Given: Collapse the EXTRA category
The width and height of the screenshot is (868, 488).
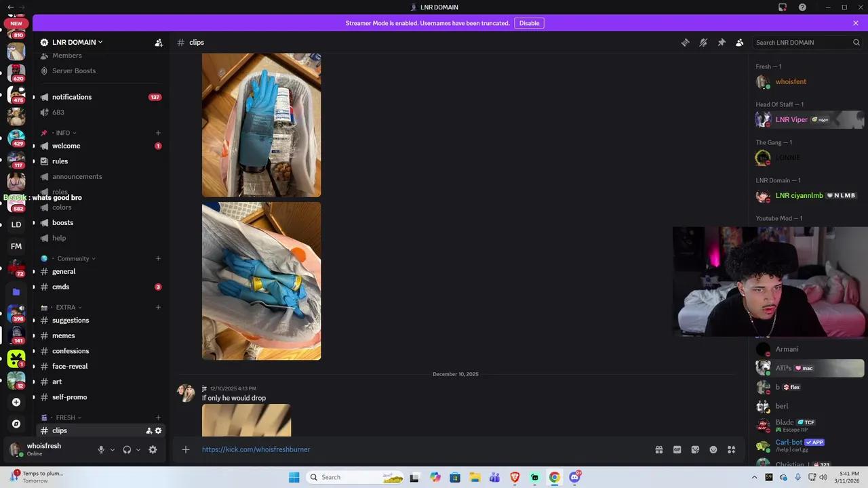Looking at the screenshot, I should click(66, 307).
